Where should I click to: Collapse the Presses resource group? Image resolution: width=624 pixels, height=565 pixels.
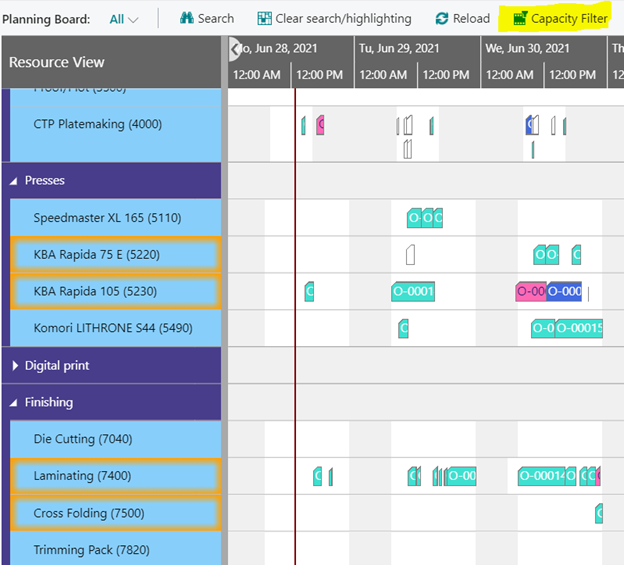14,181
